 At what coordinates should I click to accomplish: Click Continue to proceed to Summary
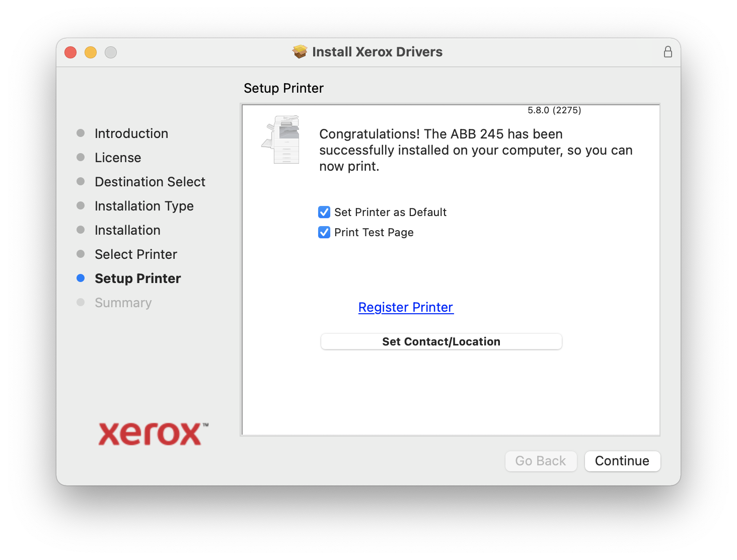[x=622, y=461]
